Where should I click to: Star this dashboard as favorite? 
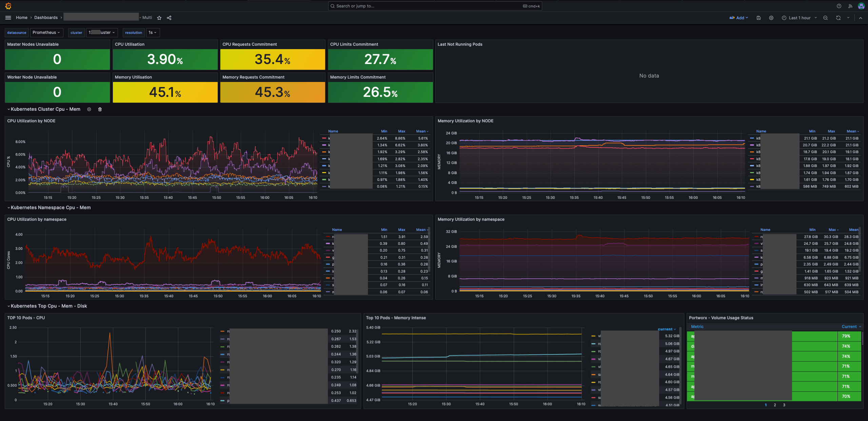pyautogui.click(x=159, y=18)
